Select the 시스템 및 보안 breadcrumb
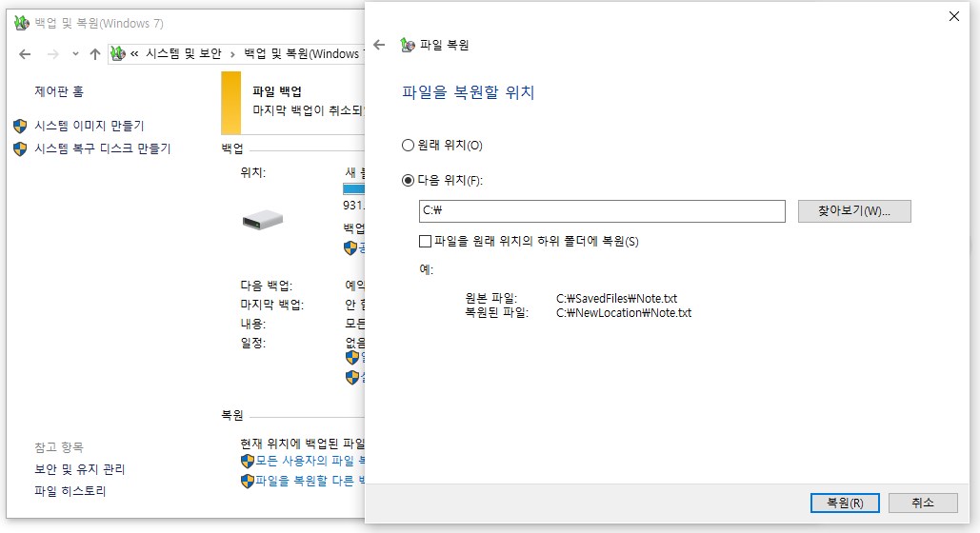980x533 pixels. point(184,54)
